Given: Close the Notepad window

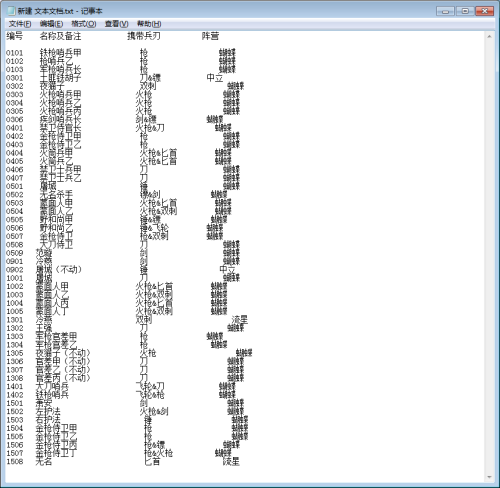Looking at the screenshot, I should (x=485, y=11).
